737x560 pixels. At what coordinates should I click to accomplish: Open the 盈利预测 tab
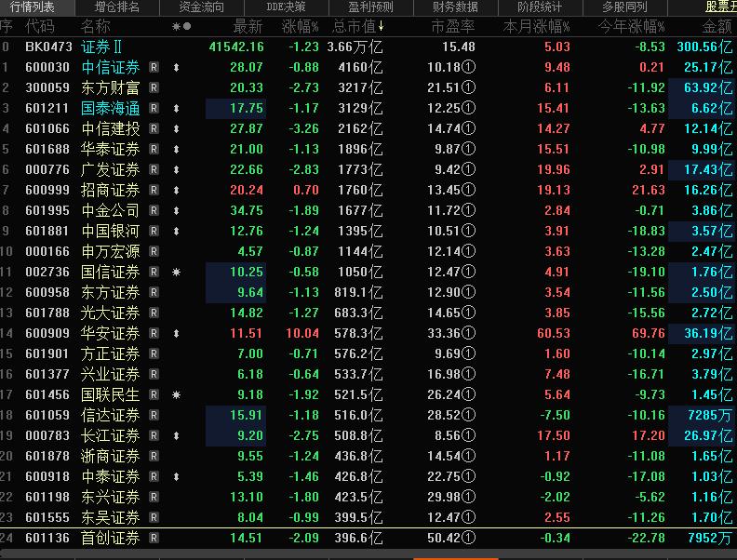(371, 7)
